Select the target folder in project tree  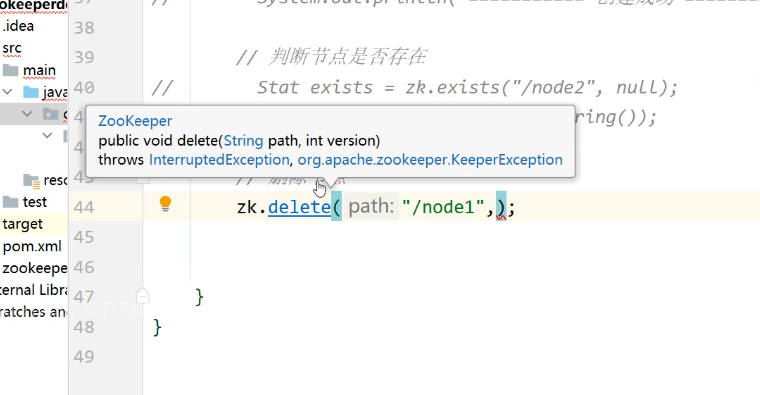pyautogui.click(x=22, y=224)
